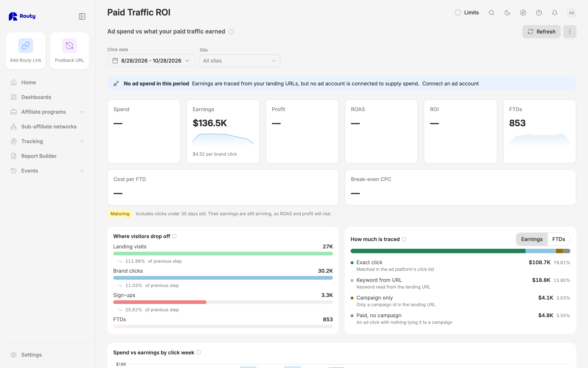The height and width of the screenshot is (368, 588).
Task: Switch traced view to FTDs
Action: 558,239
